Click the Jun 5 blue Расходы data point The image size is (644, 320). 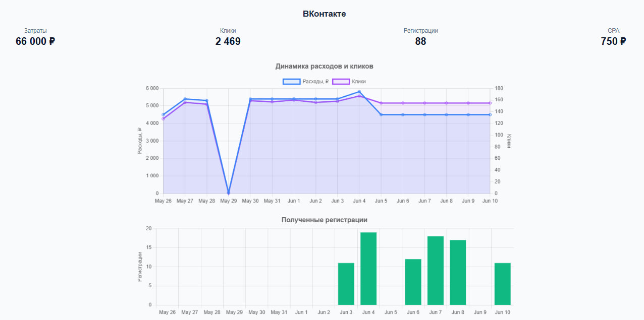coord(381,115)
